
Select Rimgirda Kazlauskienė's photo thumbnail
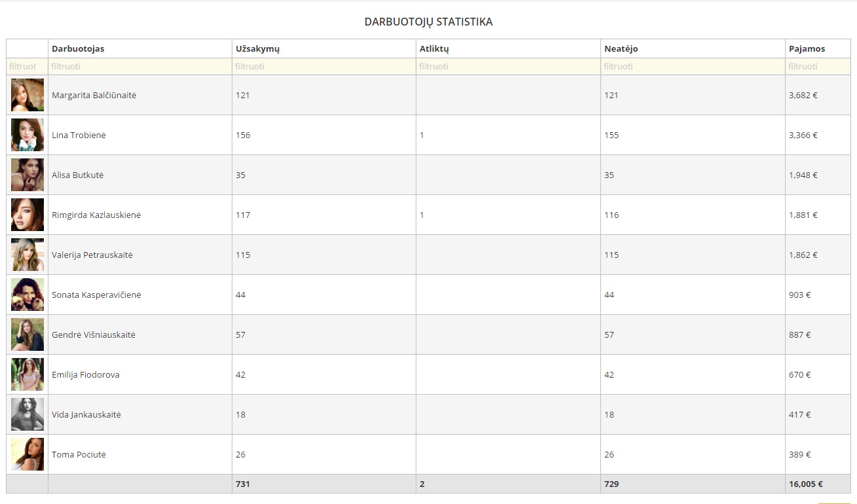point(27,215)
